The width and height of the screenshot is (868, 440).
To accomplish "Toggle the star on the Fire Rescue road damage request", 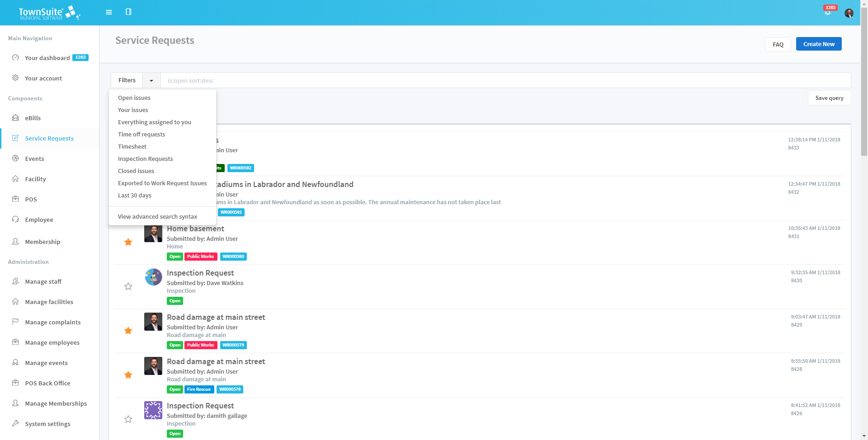I will click(128, 374).
